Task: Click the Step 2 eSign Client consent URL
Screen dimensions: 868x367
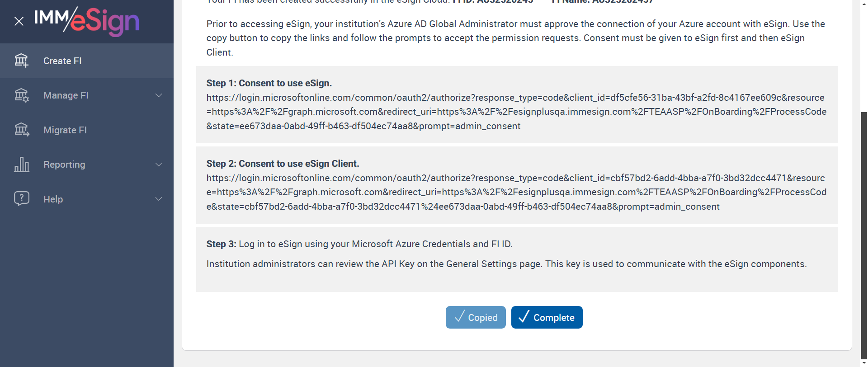Action: 516,192
